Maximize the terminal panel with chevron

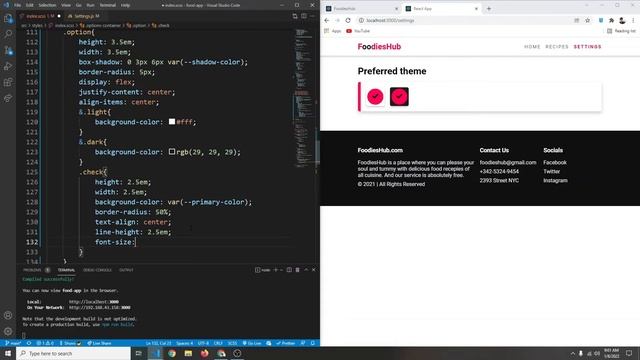[306, 270]
